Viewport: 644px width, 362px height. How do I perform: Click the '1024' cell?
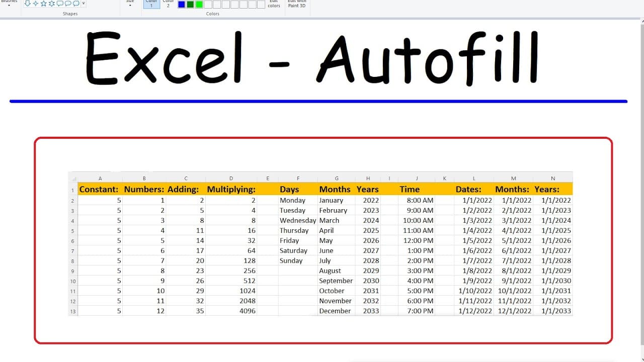click(231, 291)
